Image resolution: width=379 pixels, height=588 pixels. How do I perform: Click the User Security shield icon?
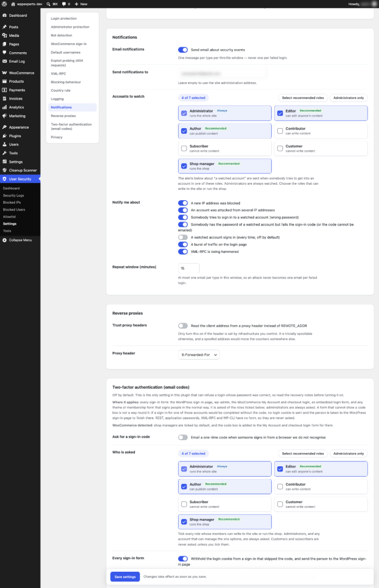click(4, 179)
